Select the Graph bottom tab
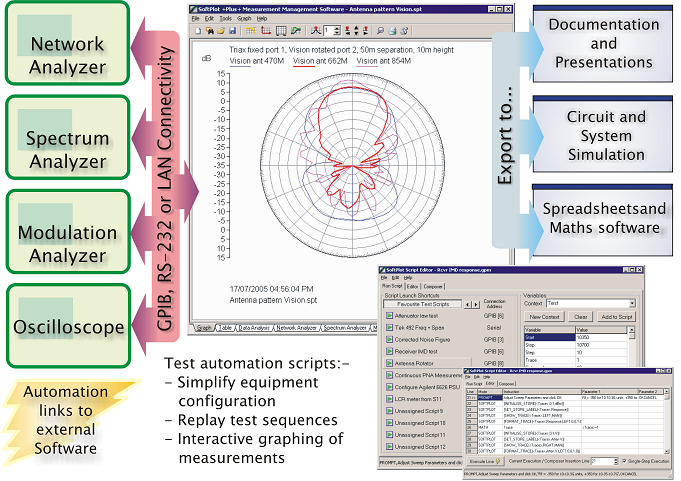 (x=204, y=328)
